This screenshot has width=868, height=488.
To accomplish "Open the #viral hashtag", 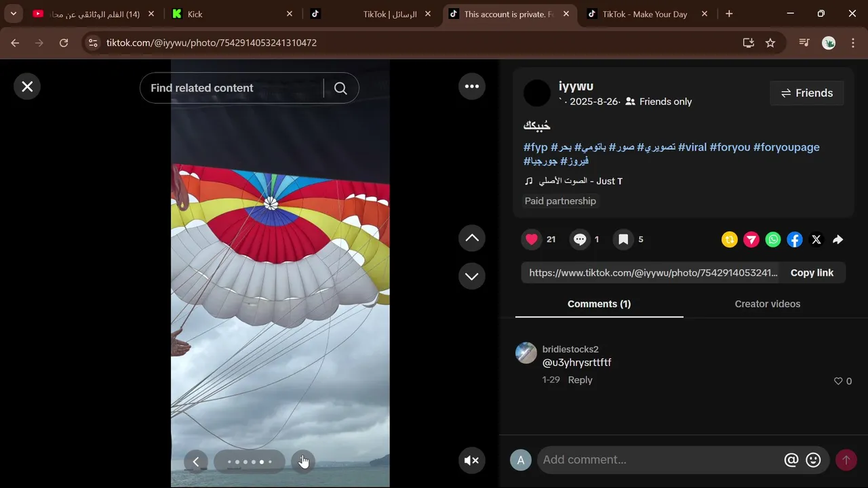I will click(x=692, y=147).
